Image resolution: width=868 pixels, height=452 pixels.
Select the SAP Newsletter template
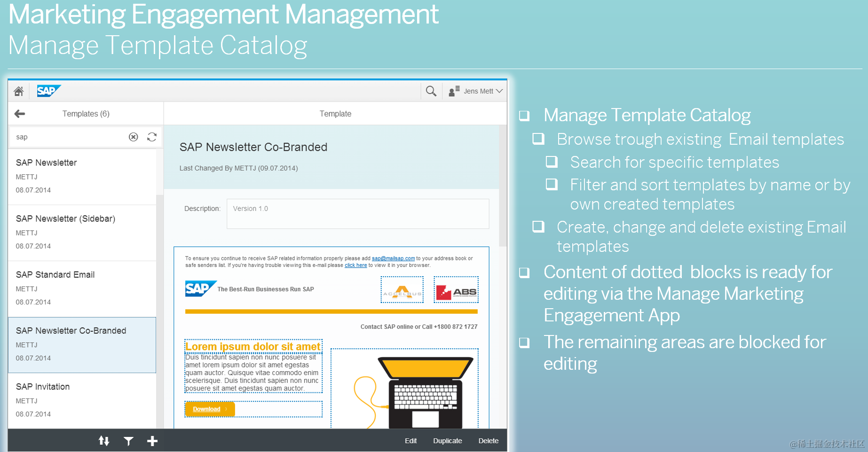tap(82, 177)
